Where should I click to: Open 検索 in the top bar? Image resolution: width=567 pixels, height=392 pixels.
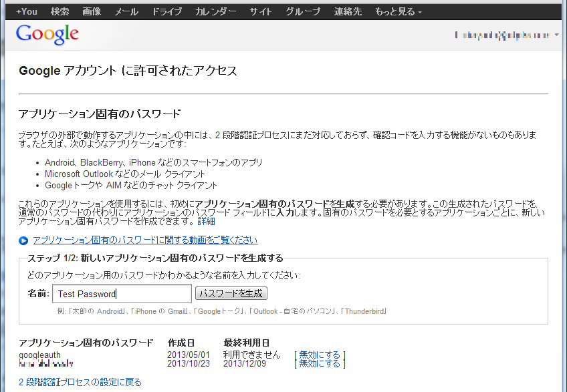[60, 12]
